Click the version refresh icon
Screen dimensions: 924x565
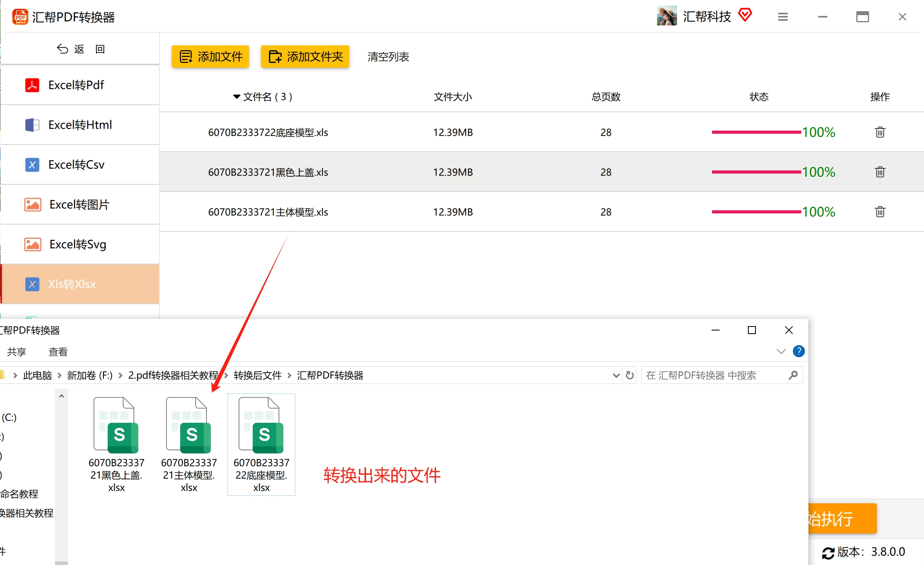[828, 553]
